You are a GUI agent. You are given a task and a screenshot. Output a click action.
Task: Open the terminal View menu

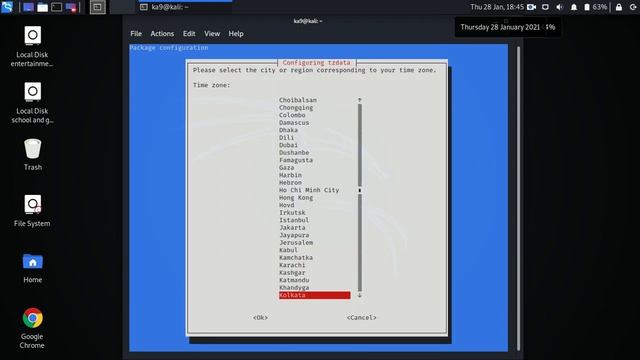click(x=212, y=33)
